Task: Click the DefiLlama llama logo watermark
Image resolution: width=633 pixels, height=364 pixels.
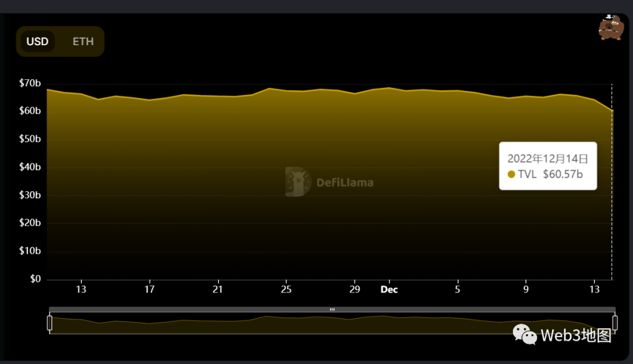Action: (x=298, y=182)
